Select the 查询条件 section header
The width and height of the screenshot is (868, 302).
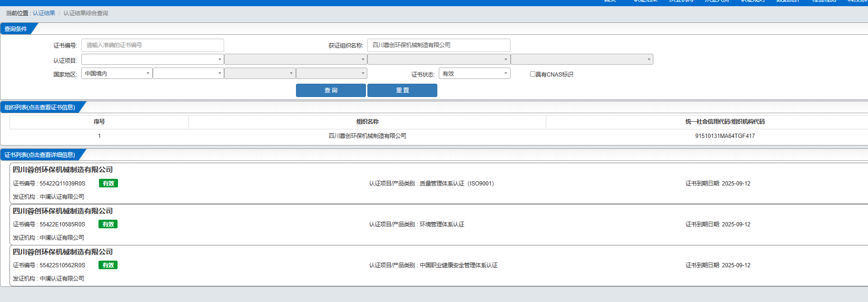tap(16, 29)
